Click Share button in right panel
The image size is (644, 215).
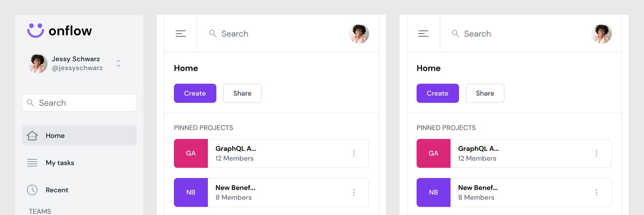click(x=485, y=93)
